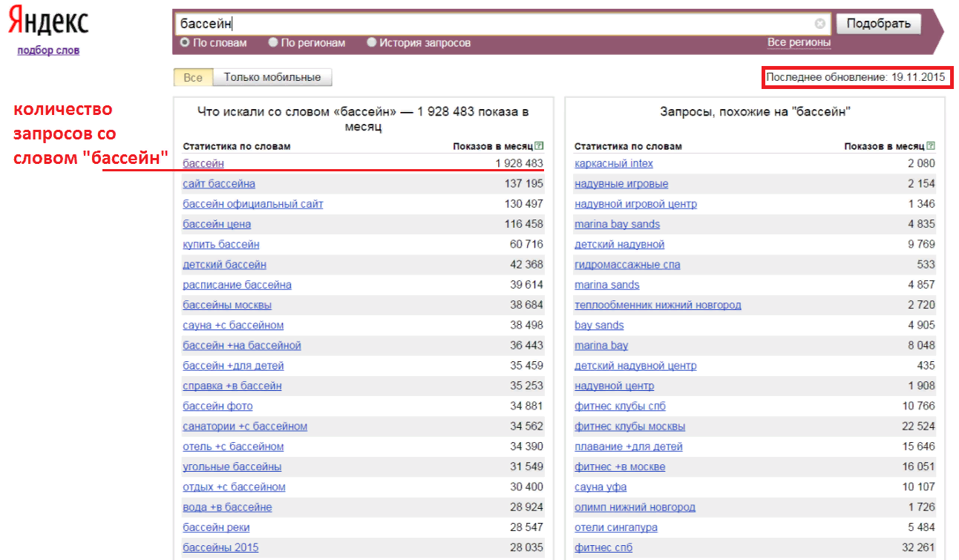
Task: Select the 'История запросов' radio button
Action: [372, 43]
